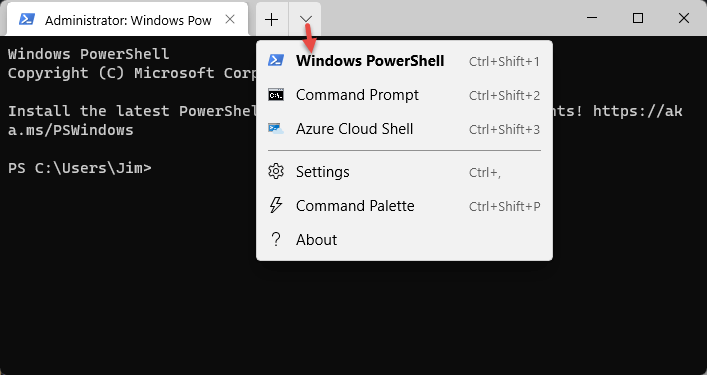Open Settings from the dropdown menu
707x375 pixels.
pos(404,172)
